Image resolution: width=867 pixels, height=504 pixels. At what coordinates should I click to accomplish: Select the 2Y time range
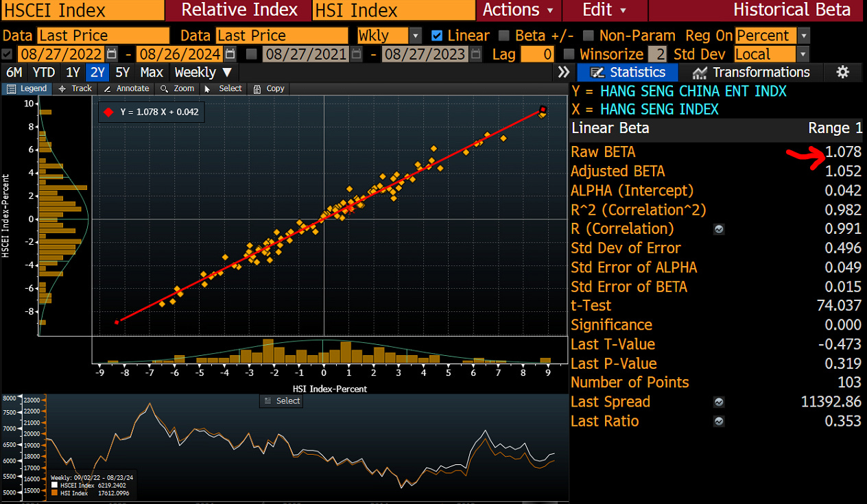point(98,72)
